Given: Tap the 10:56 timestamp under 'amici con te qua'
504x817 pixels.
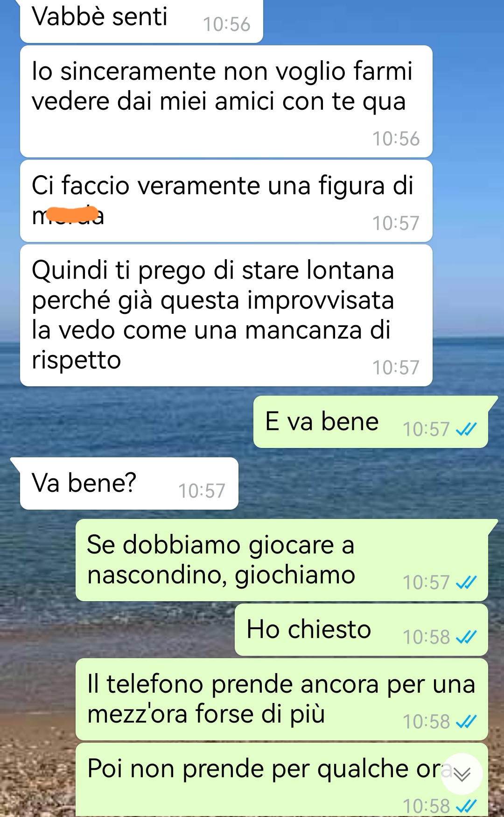Looking at the screenshot, I should (x=396, y=139).
